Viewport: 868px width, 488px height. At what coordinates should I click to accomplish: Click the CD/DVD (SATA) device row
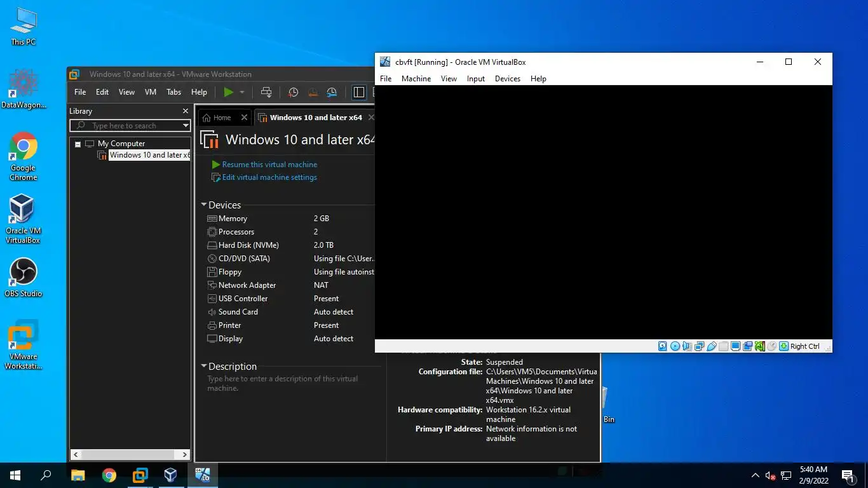point(291,259)
